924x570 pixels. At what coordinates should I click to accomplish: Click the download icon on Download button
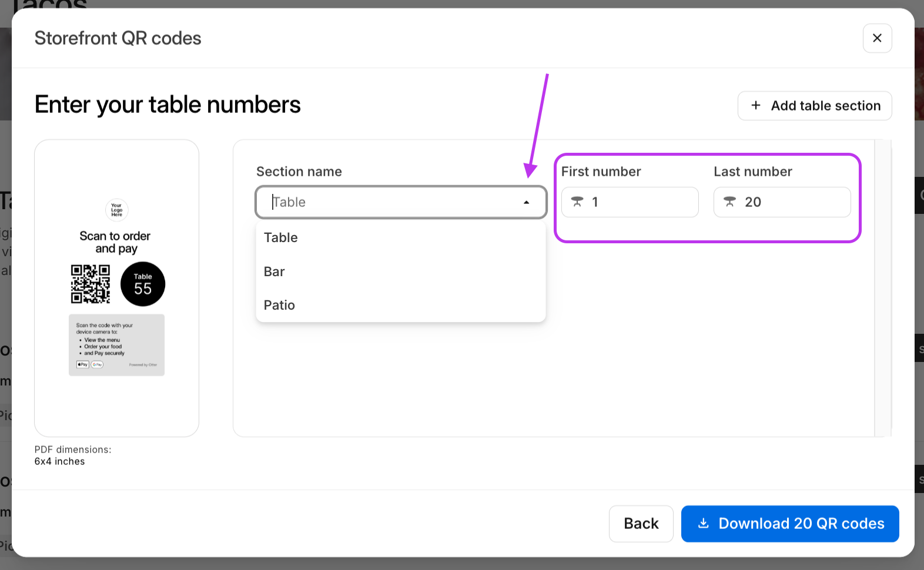pyautogui.click(x=703, y=523)
